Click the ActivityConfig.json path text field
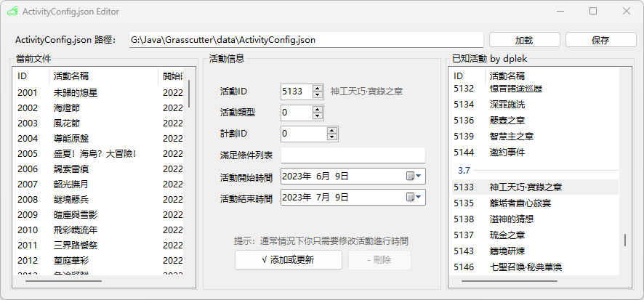Screen dimensions: 644x300 click(x=305, y=40)
